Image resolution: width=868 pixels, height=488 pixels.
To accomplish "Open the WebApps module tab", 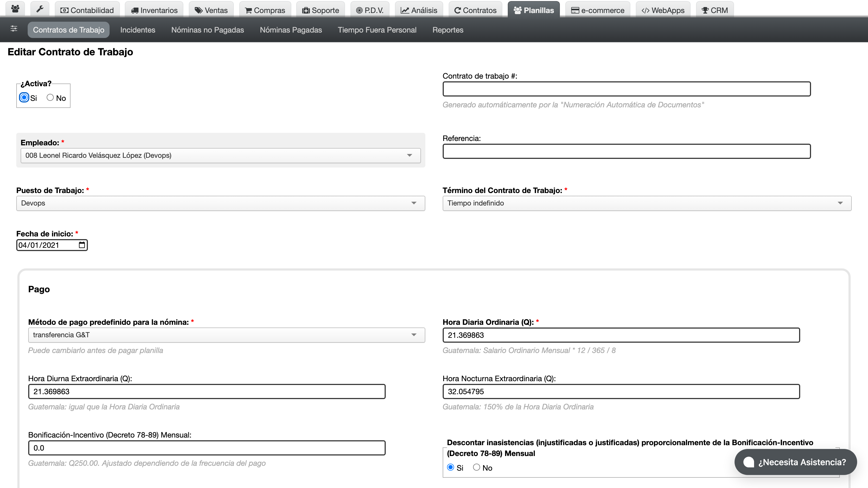I will point(663,10).
